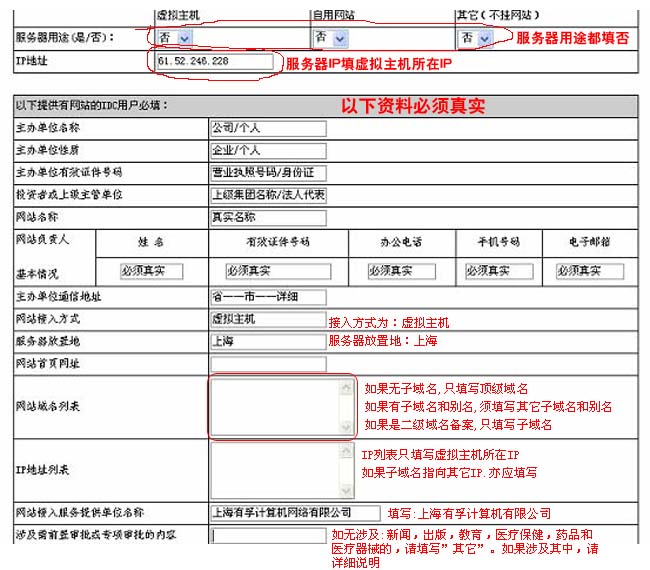Open the 其它(不挂网站) dropdown
The image size is (650, 570).
476,37
